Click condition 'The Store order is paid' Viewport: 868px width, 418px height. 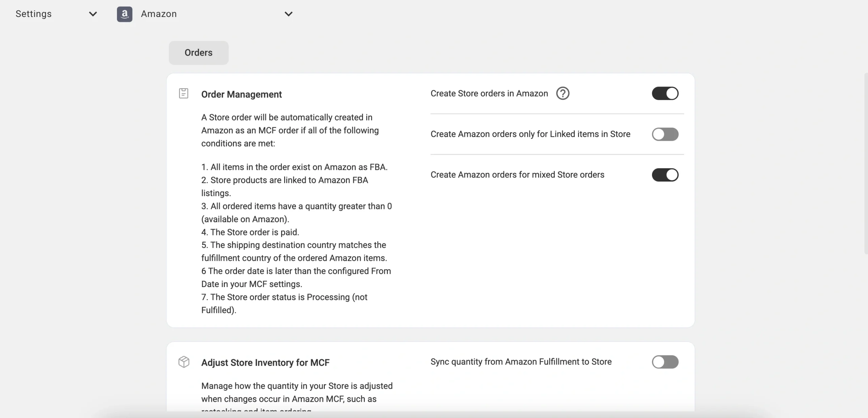click(250, 232)
